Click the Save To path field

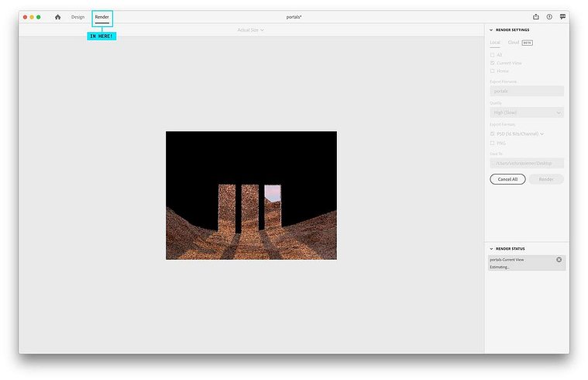tap(527, 163)
